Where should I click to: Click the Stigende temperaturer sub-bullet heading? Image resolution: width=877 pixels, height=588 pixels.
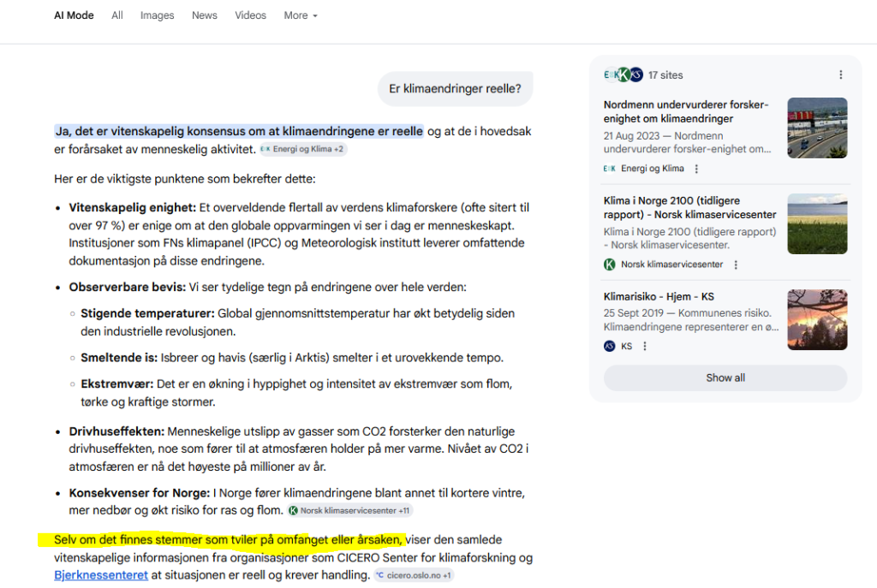(x=147, y=313)
